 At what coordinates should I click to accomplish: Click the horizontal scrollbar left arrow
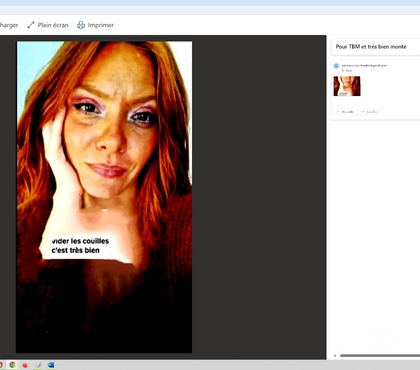[x=335, y=356]
